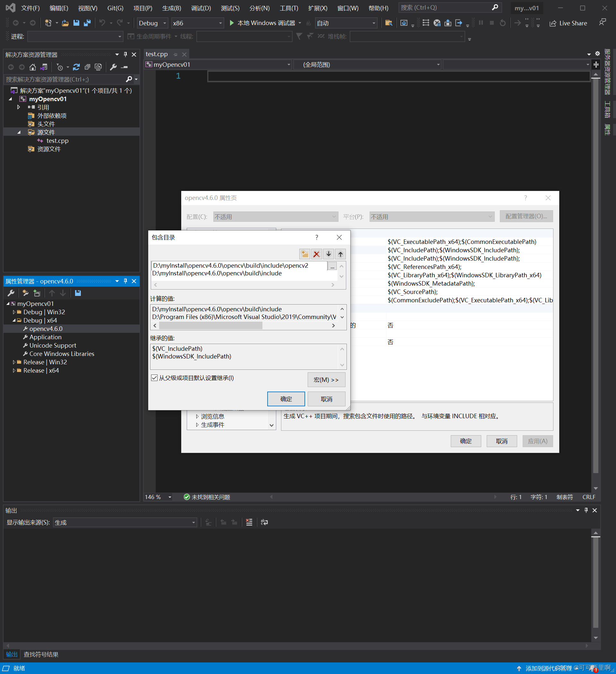Screen dimensions: 616x674
Task: Click 确定 in the Include Directories dialog
Action: pyautogui.click(x=286, y=399)
